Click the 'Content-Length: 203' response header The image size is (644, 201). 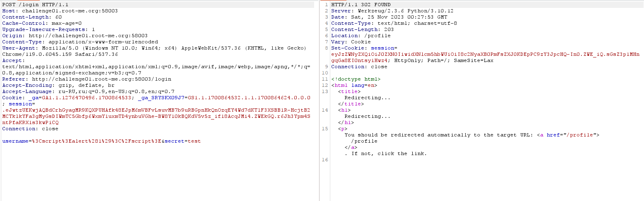tap(362, 29)
